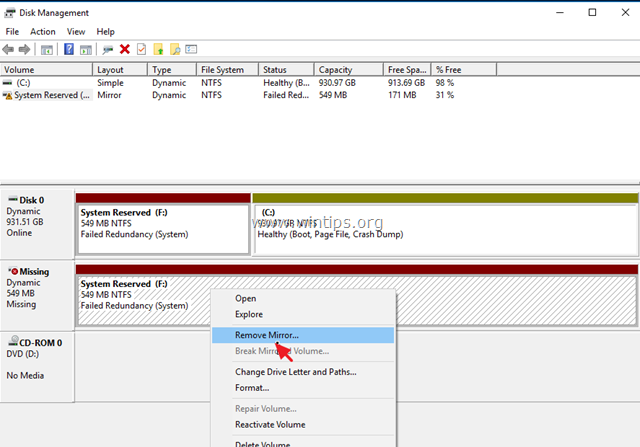This screenshot has height=447, width=640.
Task: Sort by the Status column header
Action: click(x=286, y=70)
